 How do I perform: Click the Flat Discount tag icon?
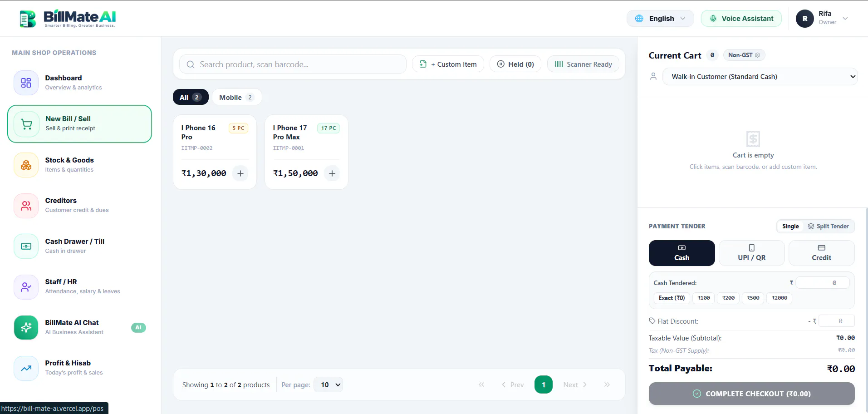pos(652,321)
